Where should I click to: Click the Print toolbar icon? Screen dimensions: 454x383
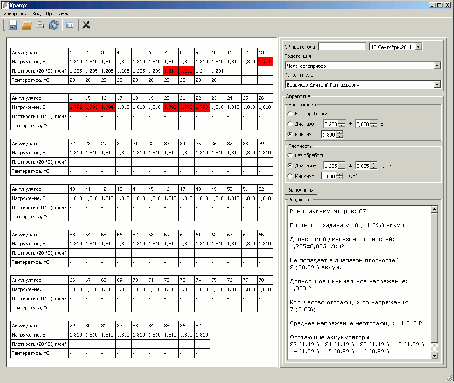tap(40, 25)
